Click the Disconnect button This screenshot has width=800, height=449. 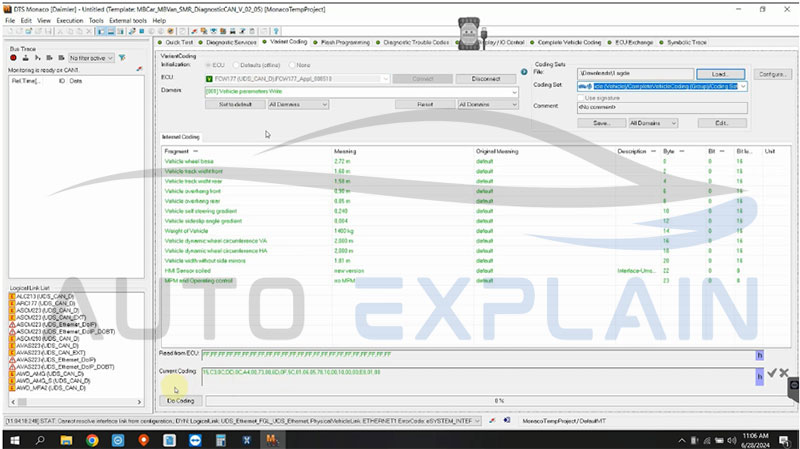pyautogui.click(x=486, y=79)
